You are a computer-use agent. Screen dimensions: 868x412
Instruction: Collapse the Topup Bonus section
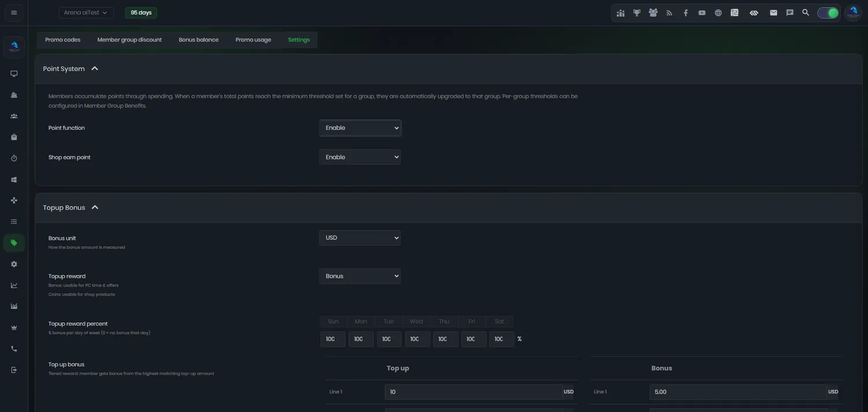tap(95, 207)
